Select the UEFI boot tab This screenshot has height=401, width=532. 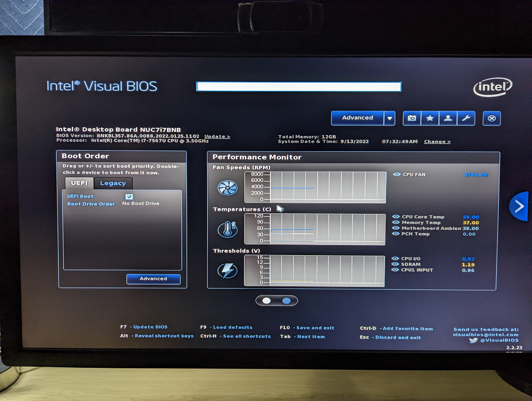79,183
